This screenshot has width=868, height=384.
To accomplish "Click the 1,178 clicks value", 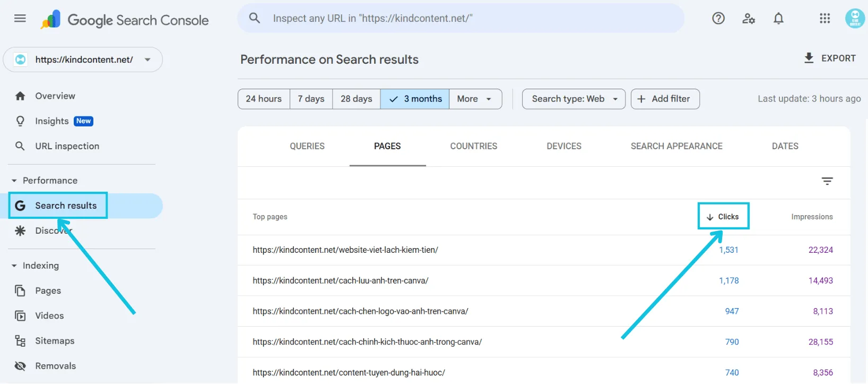I will [x=728, y=280].
